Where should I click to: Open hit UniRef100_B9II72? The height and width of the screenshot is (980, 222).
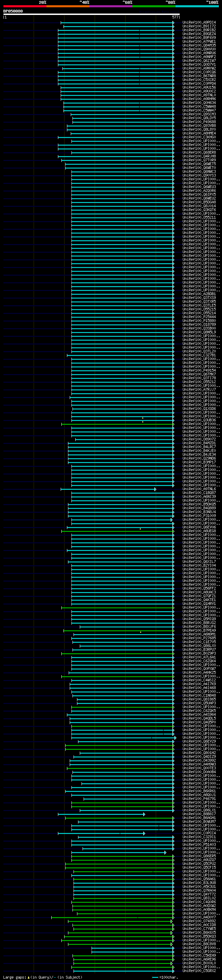[x=199, y=26]
